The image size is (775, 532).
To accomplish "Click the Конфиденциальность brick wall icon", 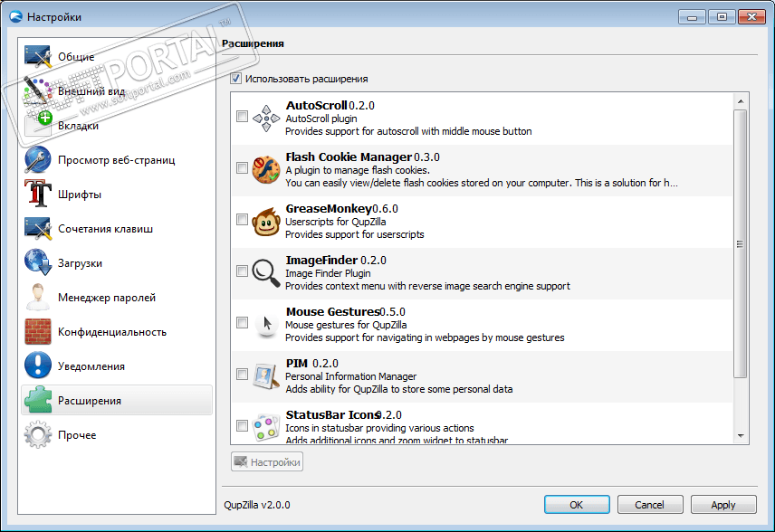I will point(37,331).
